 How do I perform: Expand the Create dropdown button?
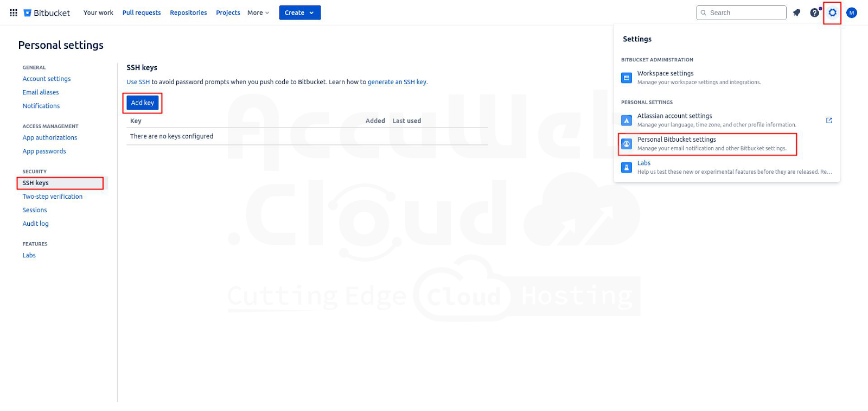coord(299,12)
